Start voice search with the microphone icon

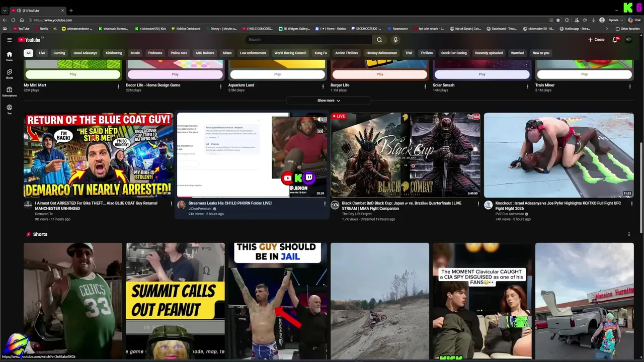point(395,40)
